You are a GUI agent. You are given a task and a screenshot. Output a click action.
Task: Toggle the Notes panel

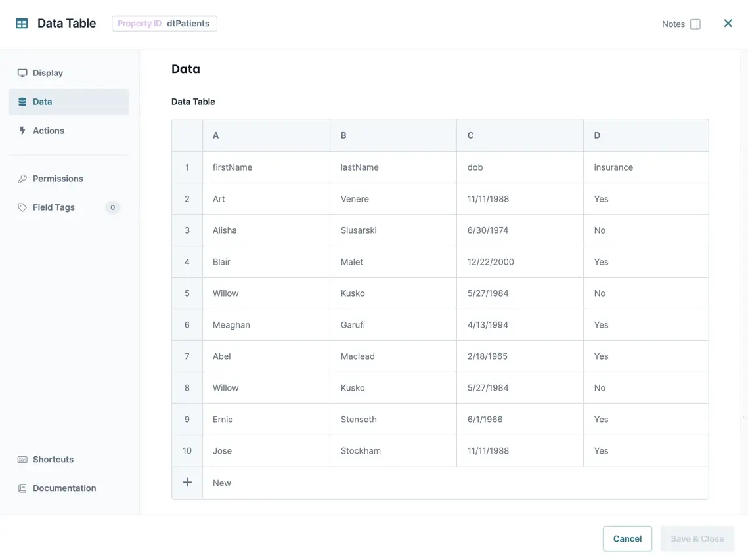[x=695, y=24]
